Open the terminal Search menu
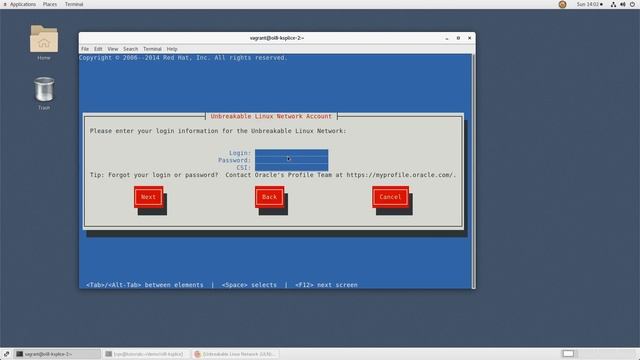640x360 pixels. [131, 49]
